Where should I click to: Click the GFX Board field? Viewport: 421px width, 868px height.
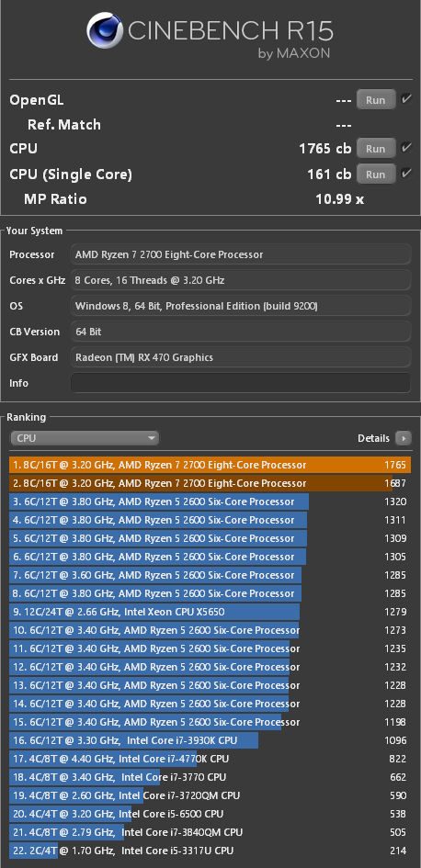241,357
